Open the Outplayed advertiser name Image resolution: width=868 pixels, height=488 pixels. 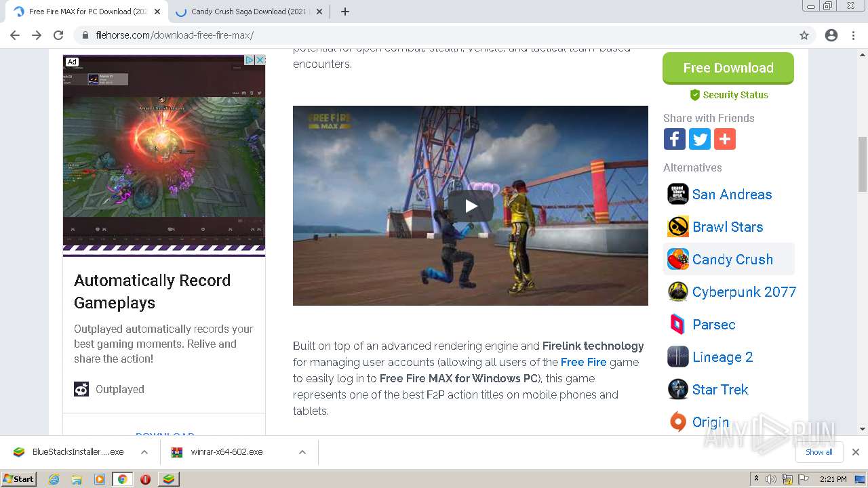tap(120, 389)
